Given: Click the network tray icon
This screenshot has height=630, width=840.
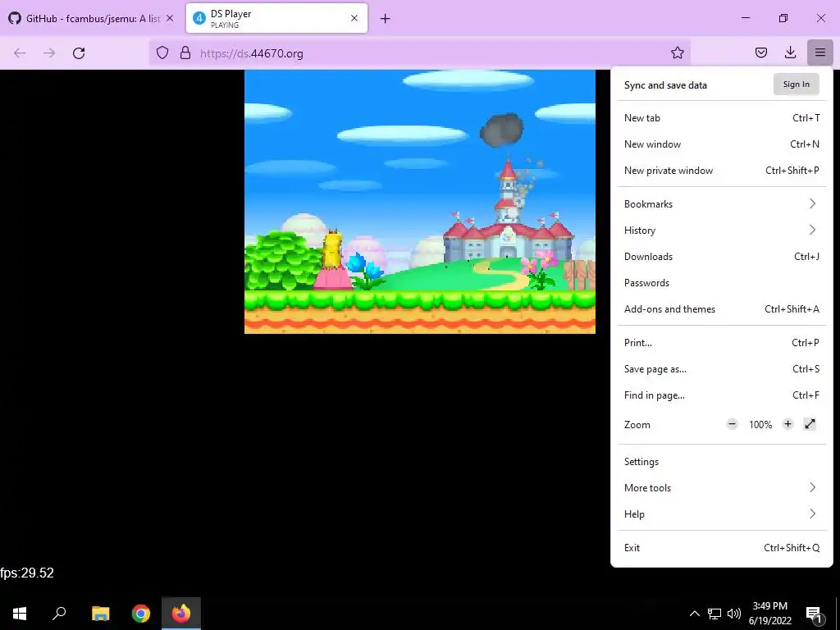Looking at the screenshot, I should 714,614.
